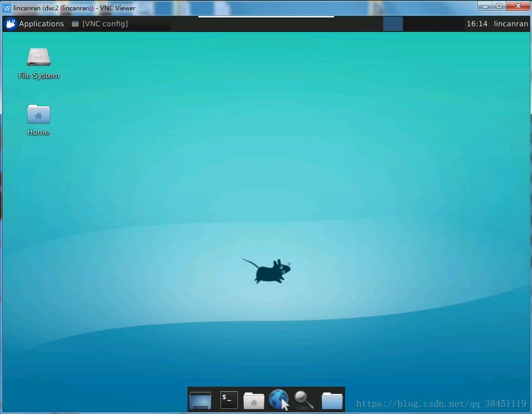532x414 pixels.
Task: Click the 16:14 clock in the panel
Action: 477,24
